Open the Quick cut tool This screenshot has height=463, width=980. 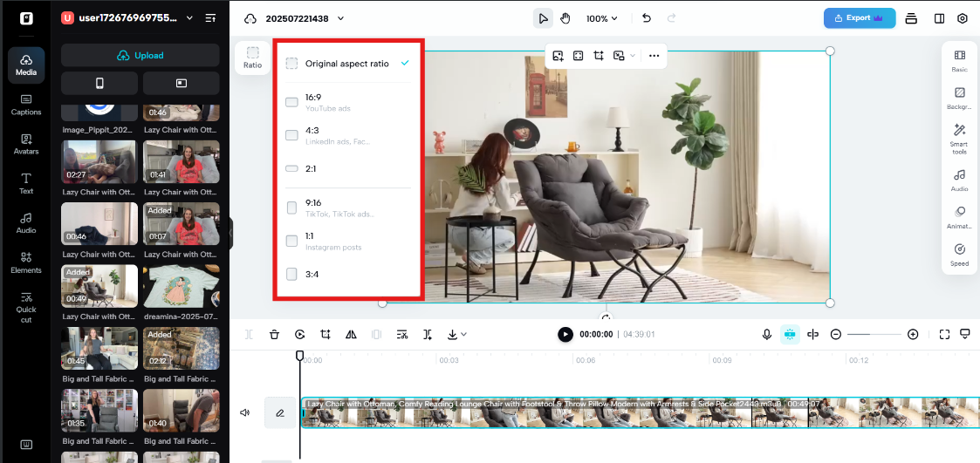click(26, 307)
